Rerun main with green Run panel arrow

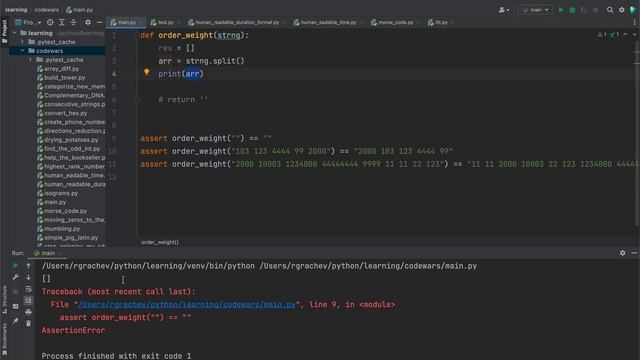16,266
